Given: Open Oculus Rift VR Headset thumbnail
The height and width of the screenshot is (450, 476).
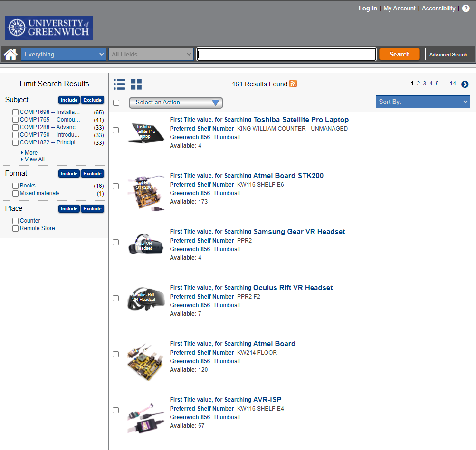Looking at the screenshot, I should pyautogui.click(x=145, y=299).
